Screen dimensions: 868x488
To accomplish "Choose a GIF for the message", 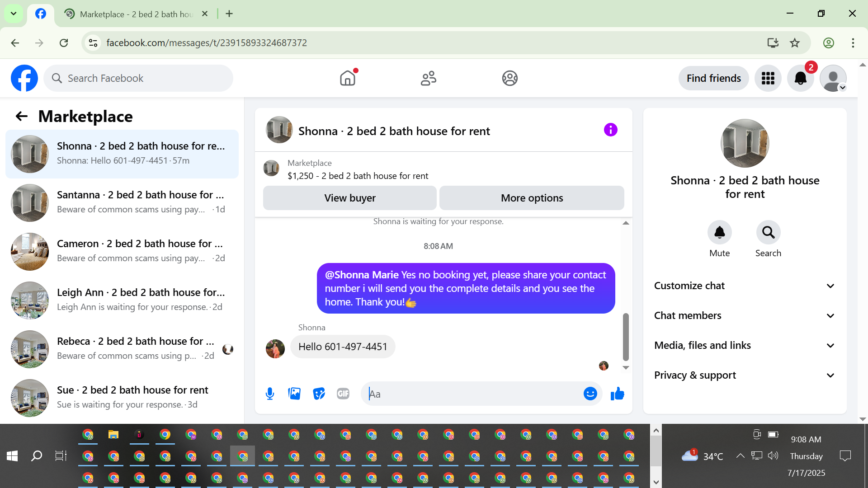I will click(x=343, y=394).
